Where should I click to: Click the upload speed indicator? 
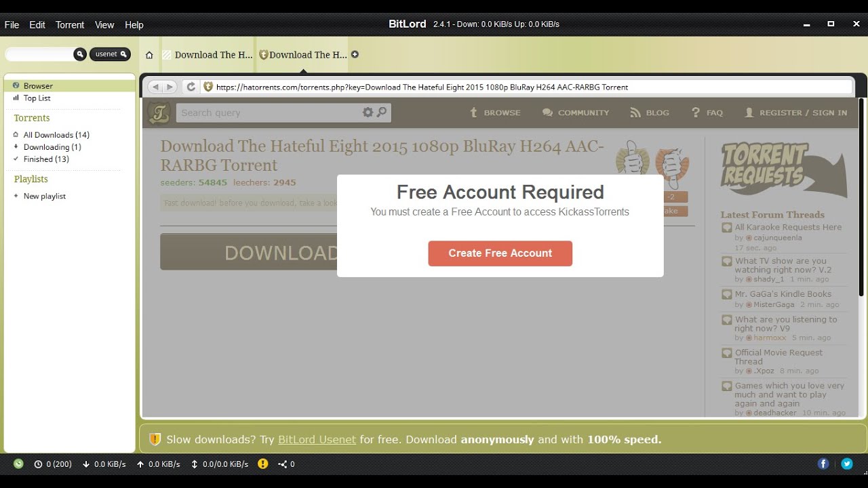pos(158,464)
